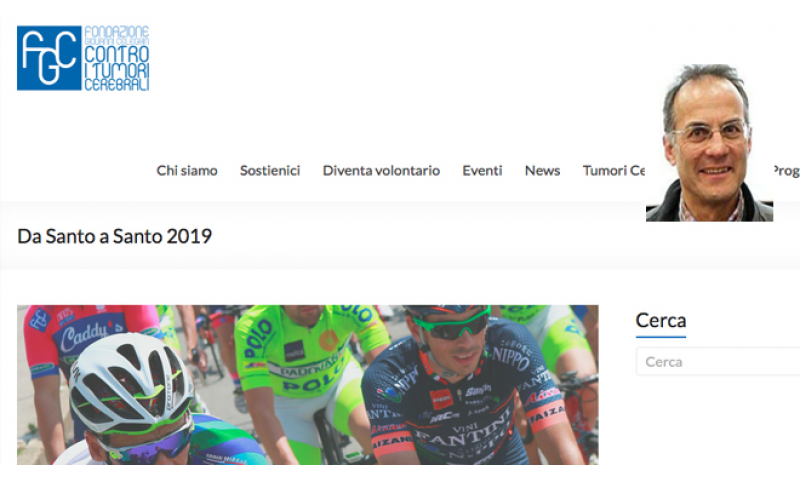Open the News section link
This screenshot has width=800, height=484.
point(542,170)
